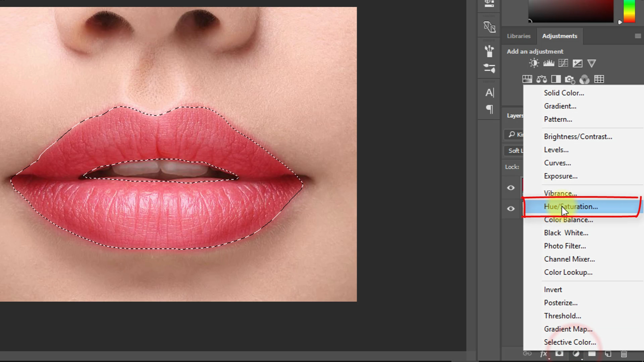Click the Photo Filter camera adjustment icon
This screenshot has height=362, width=644.
point(570,79)
